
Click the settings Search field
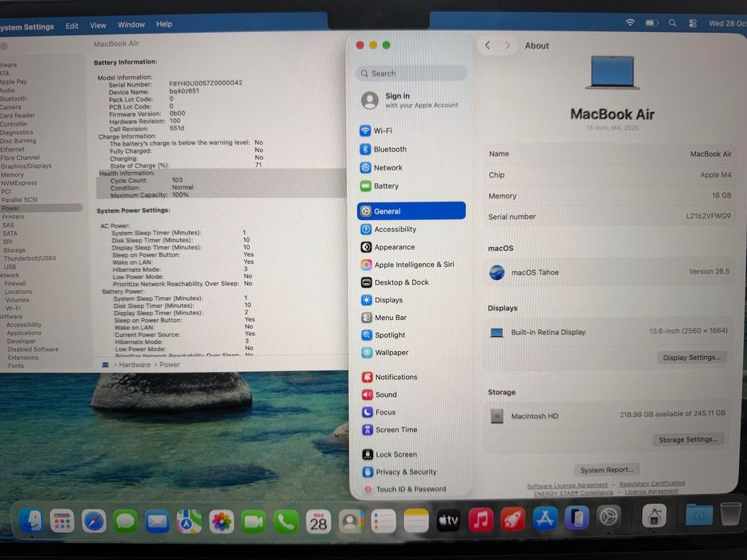click(x=412, y=74)
